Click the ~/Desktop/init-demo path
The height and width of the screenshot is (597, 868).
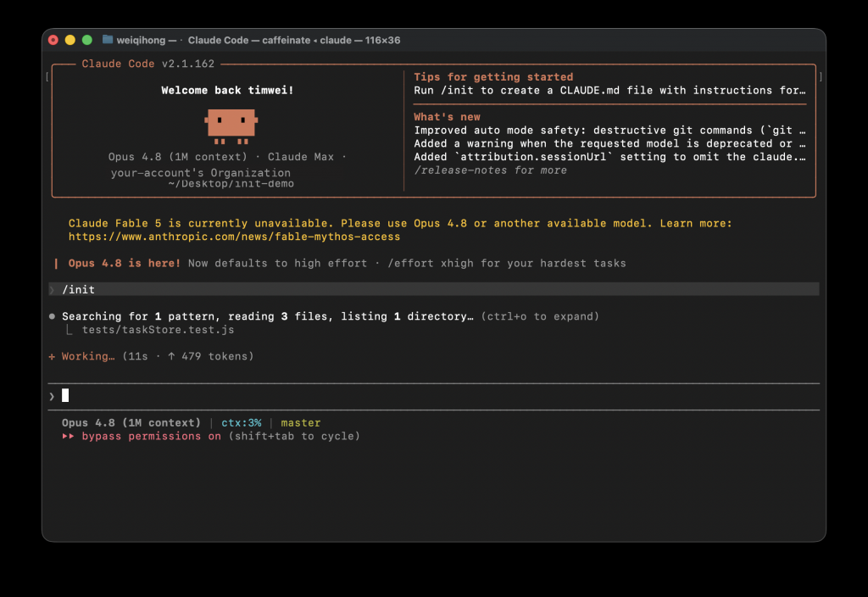231,184
